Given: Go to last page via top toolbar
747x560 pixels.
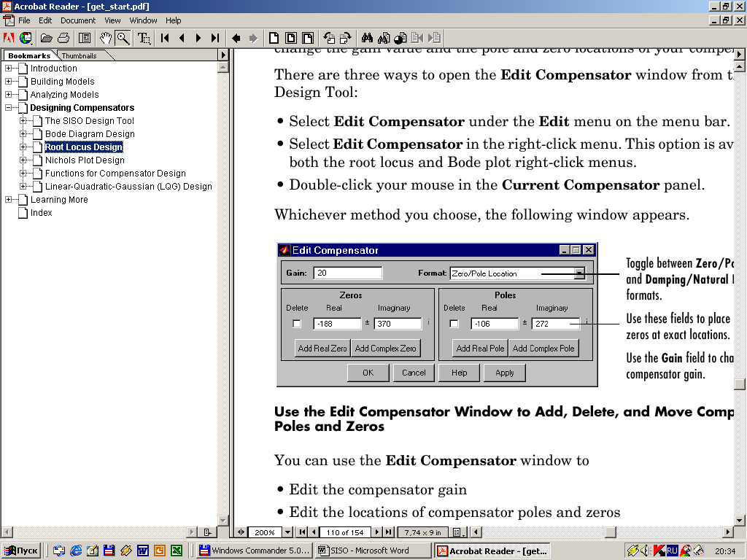Looking at the screenshot, I should pos(215,38).
